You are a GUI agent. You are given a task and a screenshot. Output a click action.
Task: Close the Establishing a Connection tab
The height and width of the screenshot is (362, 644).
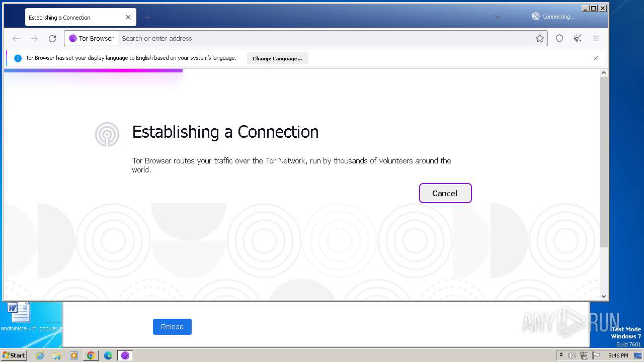tap(128, 17)
